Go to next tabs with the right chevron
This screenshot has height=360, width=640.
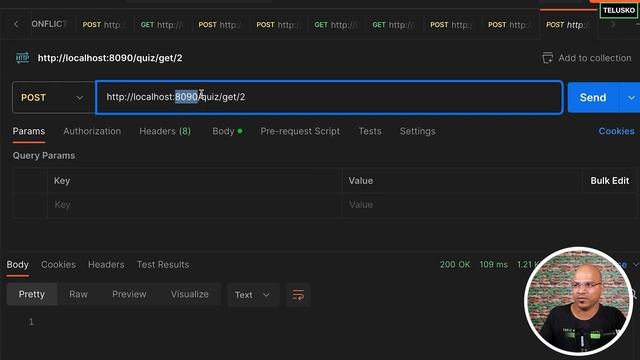pyautogui.click(x=613, y=24)
